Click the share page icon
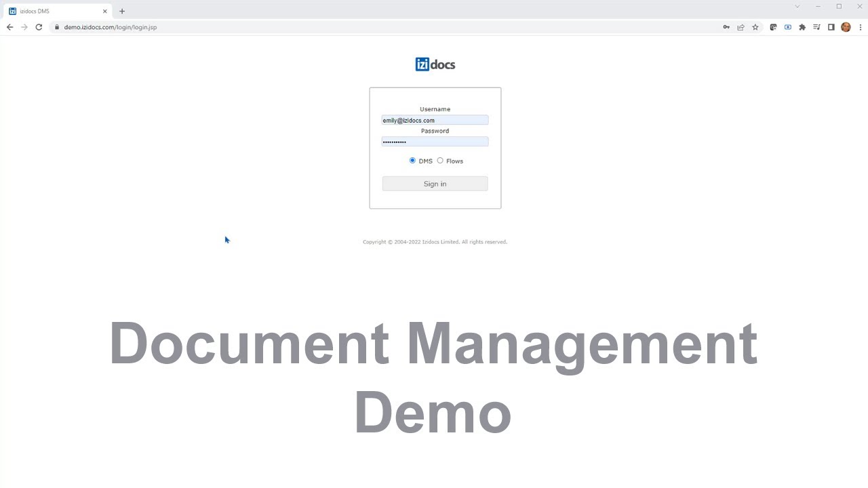This screenshot has width=868, height=488. point(741,27)
